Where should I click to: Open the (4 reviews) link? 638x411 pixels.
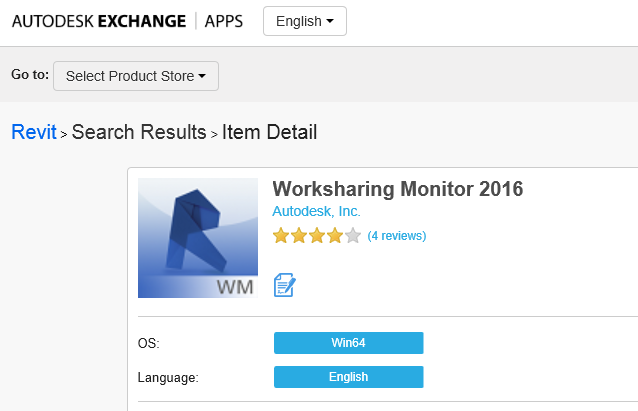pyautogui.click(x=397, y=236)
